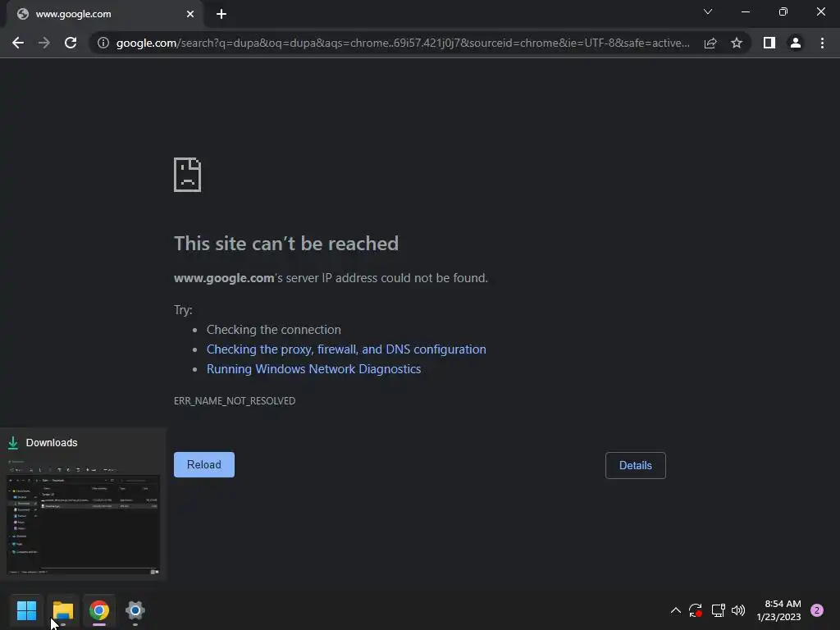Open the network status tray icon
The width and height of the screenshot is (840, 630).
(x=718, y=610)
